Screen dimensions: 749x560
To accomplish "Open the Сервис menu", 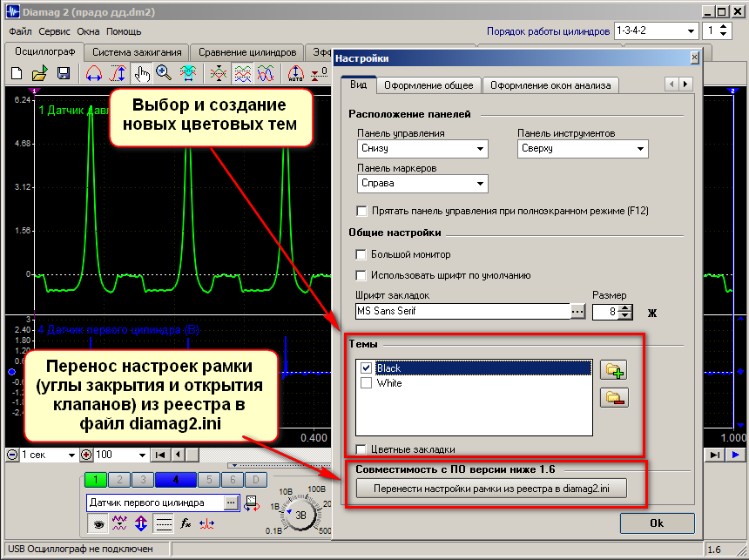I will pos(54,31).
